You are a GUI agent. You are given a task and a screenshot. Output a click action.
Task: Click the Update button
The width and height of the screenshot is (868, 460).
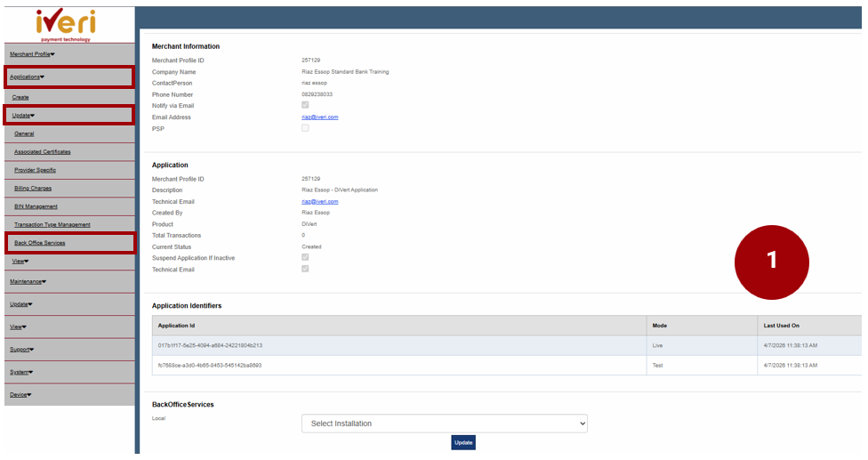point(463,442)
